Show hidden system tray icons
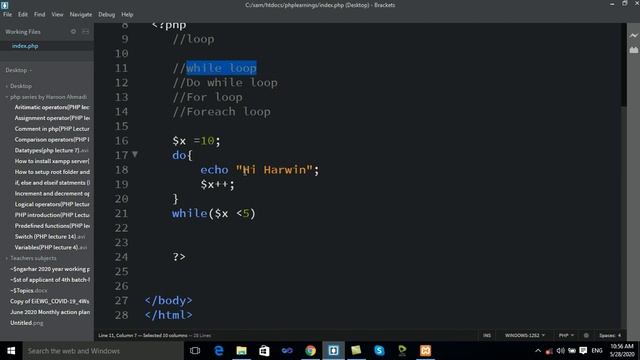The image size is (640, 360). 538,351
